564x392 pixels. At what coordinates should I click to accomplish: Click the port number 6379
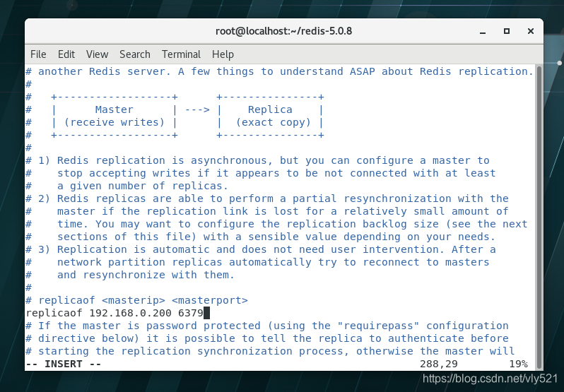point(191,313)
